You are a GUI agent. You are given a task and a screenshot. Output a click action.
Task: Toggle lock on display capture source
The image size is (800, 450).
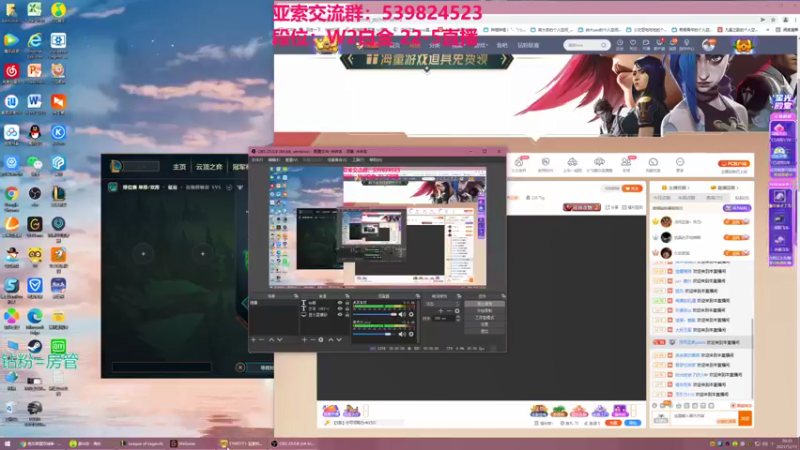coord(347,315)
